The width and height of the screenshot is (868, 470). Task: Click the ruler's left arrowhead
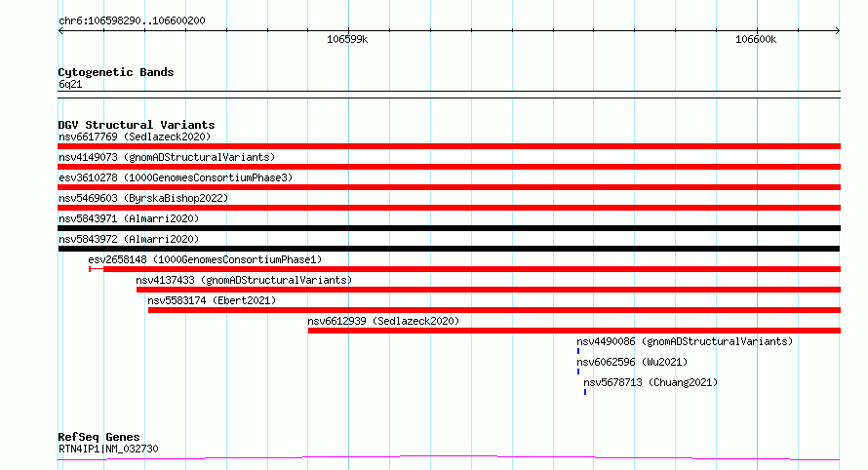[x=60, y=30]
